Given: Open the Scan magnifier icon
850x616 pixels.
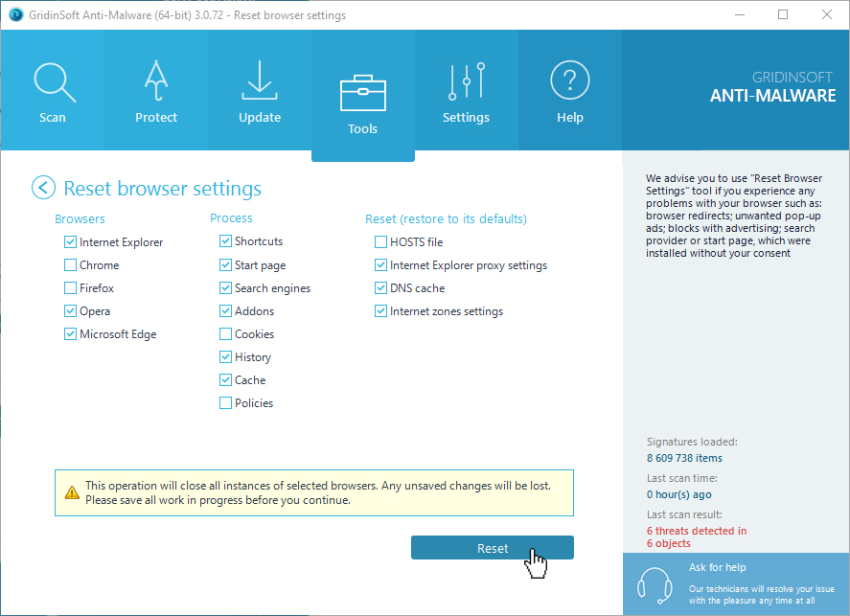Looking at the screenshot, I should coord(52,83).
